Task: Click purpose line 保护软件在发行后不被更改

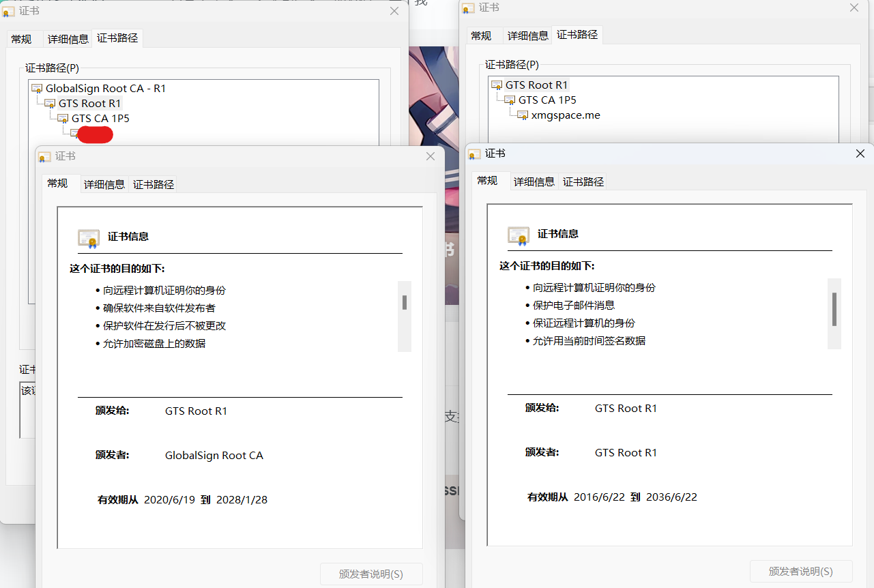Action: tap(164, 326)
